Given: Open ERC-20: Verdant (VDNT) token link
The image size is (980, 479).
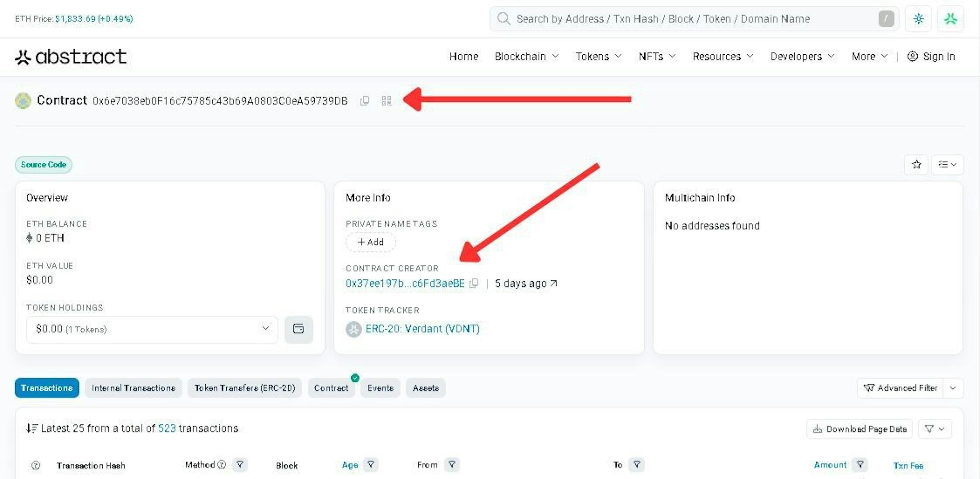Looking at the screenshot, I should 422,329.
